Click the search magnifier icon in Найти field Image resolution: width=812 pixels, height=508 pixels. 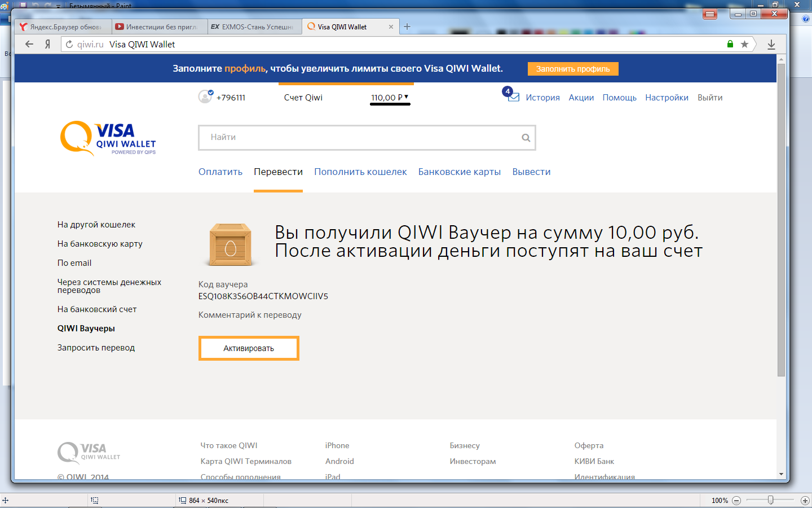(526, 138)
